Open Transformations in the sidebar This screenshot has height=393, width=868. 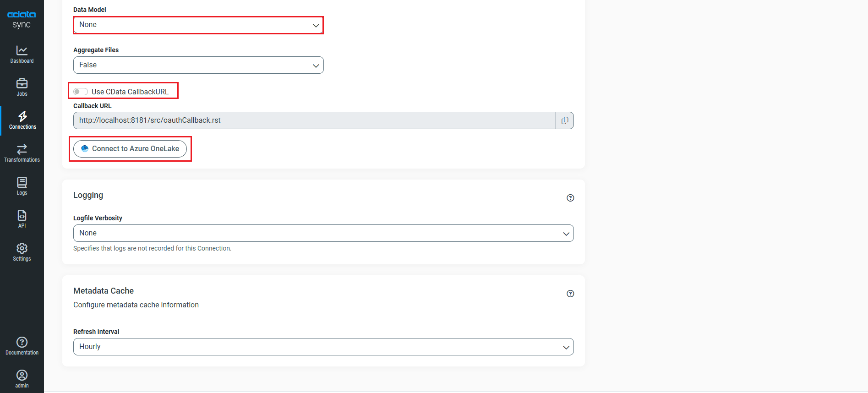click(22, 153)
